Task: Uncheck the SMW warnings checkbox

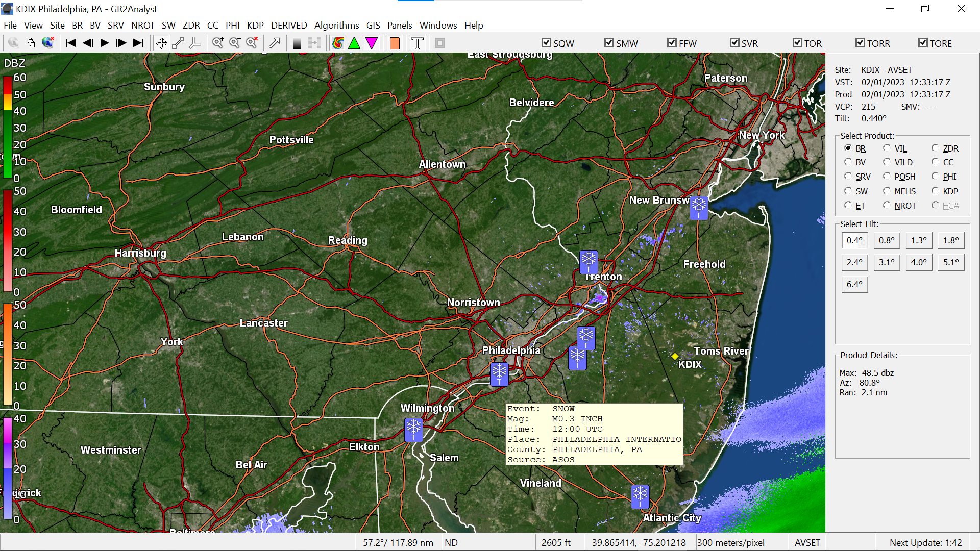Action: pos(609,43)
